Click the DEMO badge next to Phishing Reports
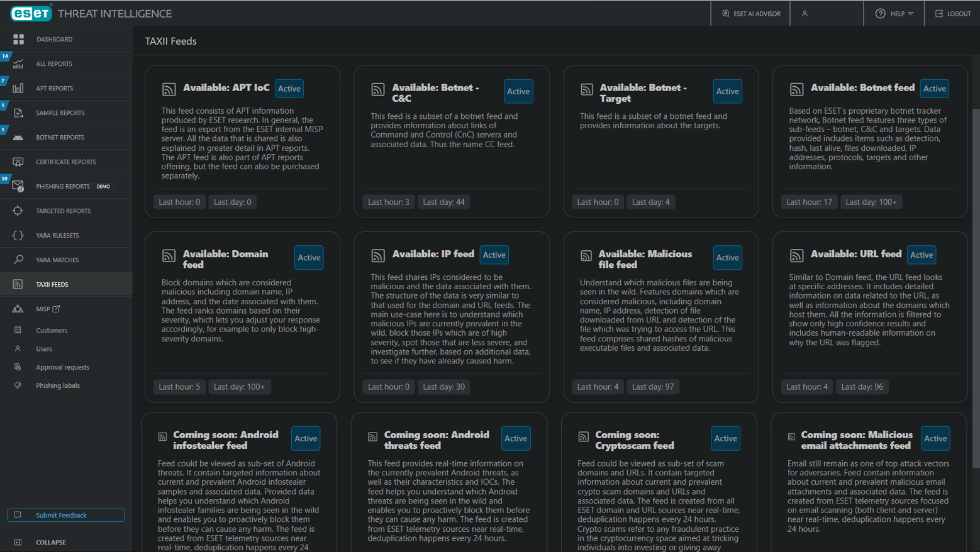Image resolution: width=980 pixels, height=552 pixels. 103,186
